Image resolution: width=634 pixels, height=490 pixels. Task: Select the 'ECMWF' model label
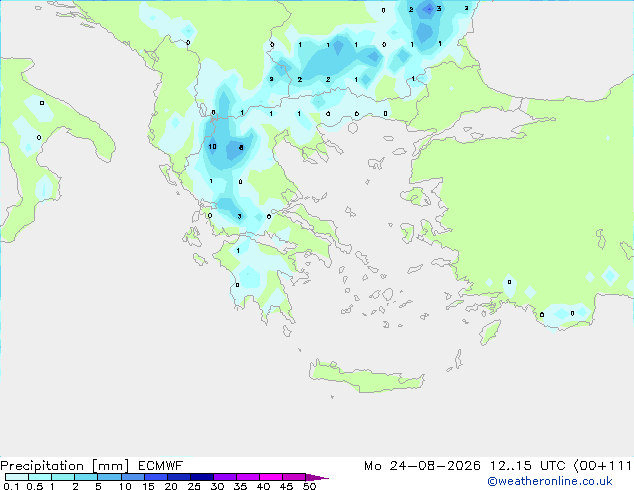161,466
